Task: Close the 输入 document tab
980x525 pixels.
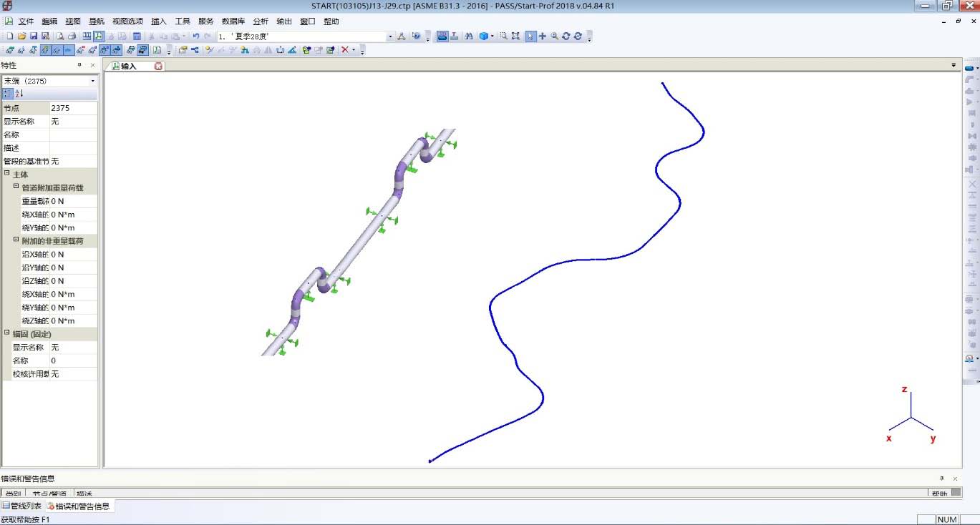Action: pyautogui.click(x=159, y=66)
